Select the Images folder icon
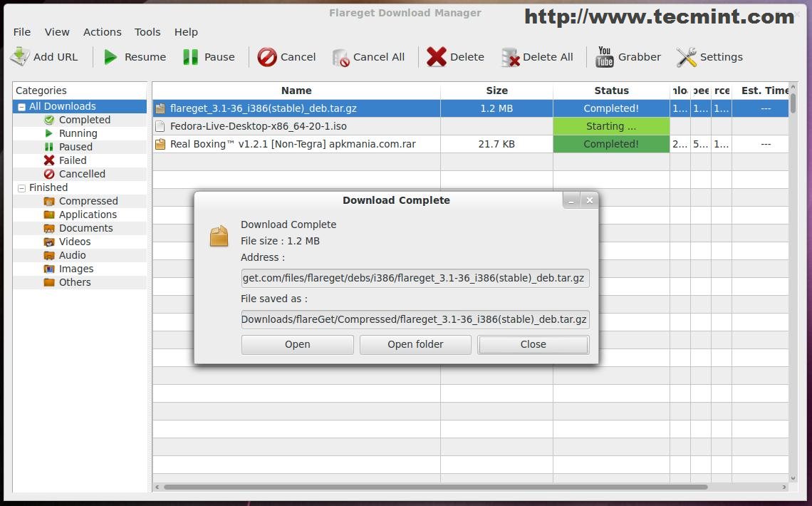 pos(49,269)
